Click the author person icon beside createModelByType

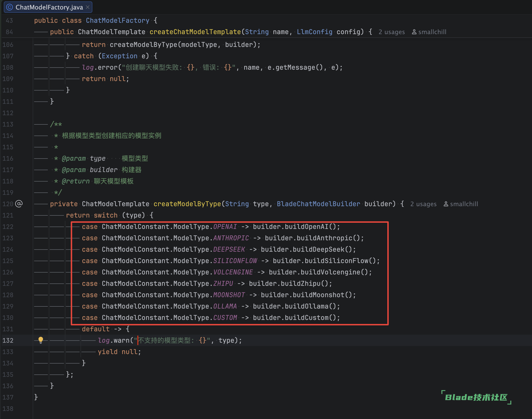446,204
